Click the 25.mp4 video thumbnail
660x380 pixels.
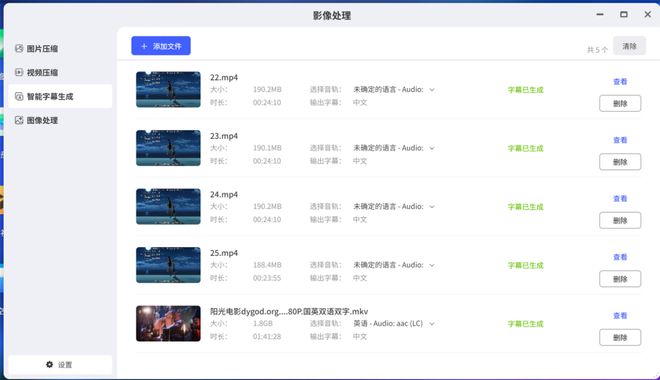point(168,265)
